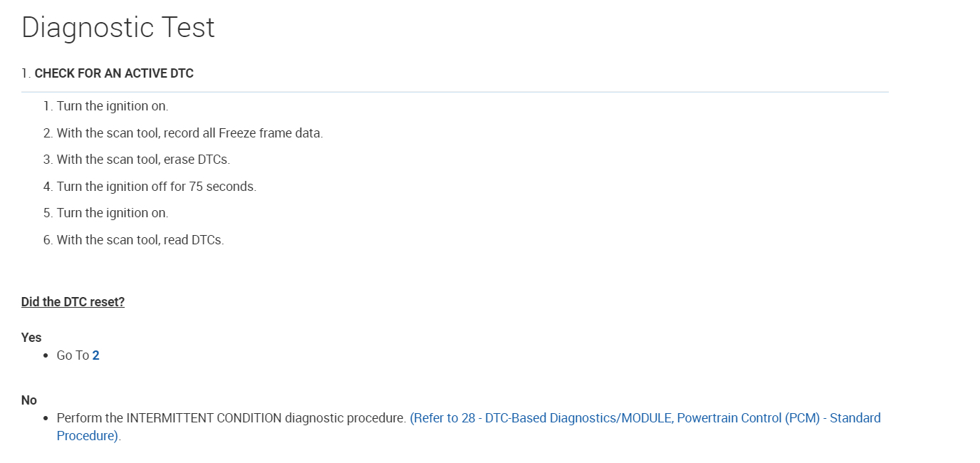
Task: Click step 5, the second ignition on instruction
Action: [113, 213]
